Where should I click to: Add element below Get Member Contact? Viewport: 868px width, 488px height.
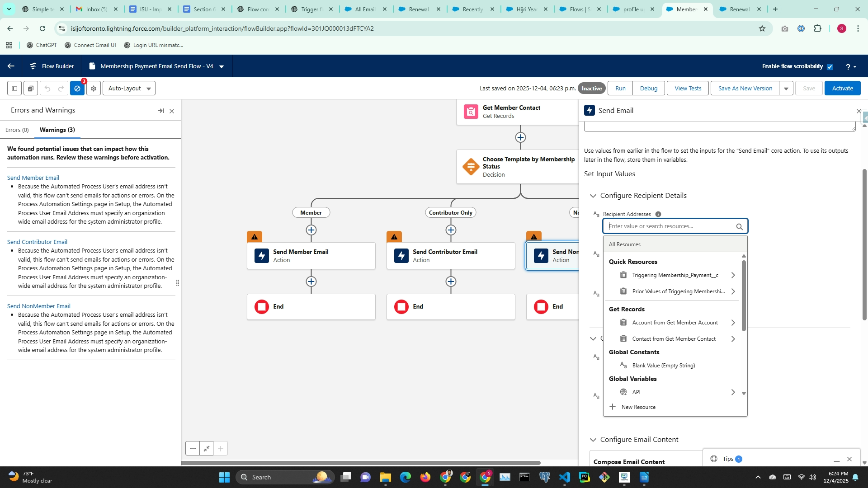(520, 137)
